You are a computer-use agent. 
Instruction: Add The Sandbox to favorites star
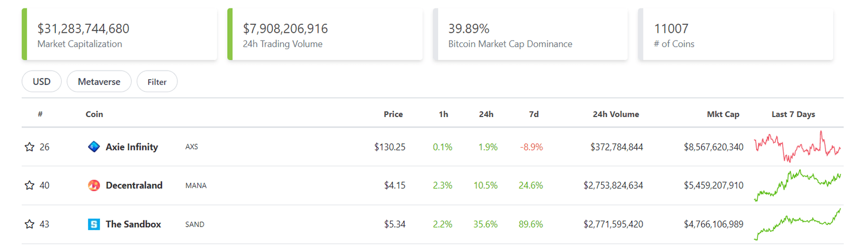(x=29, y=225)
